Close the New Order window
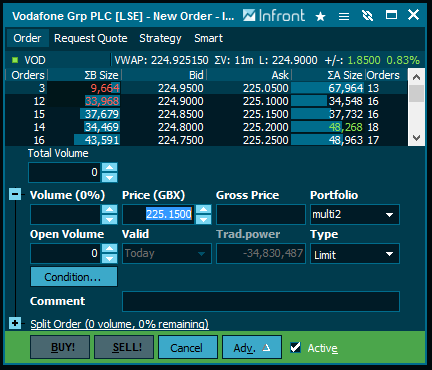432x370 pixels. click(413, 15)
